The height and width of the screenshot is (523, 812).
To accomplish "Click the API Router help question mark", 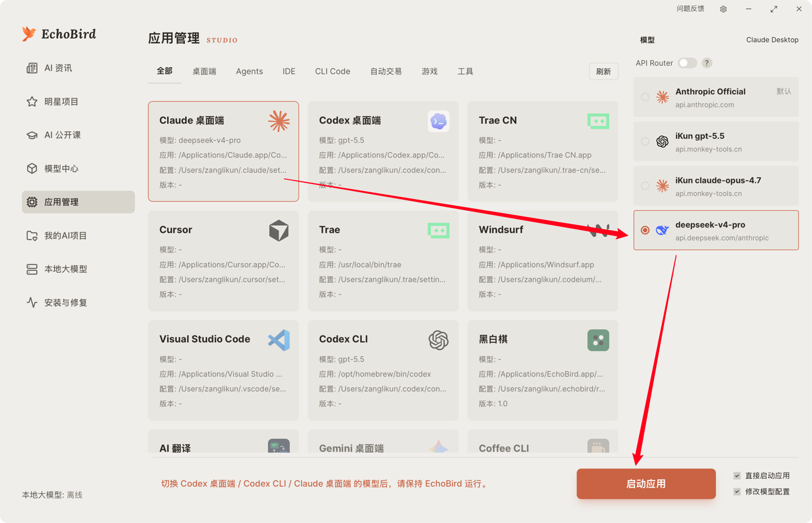I will tap(706, 63).
